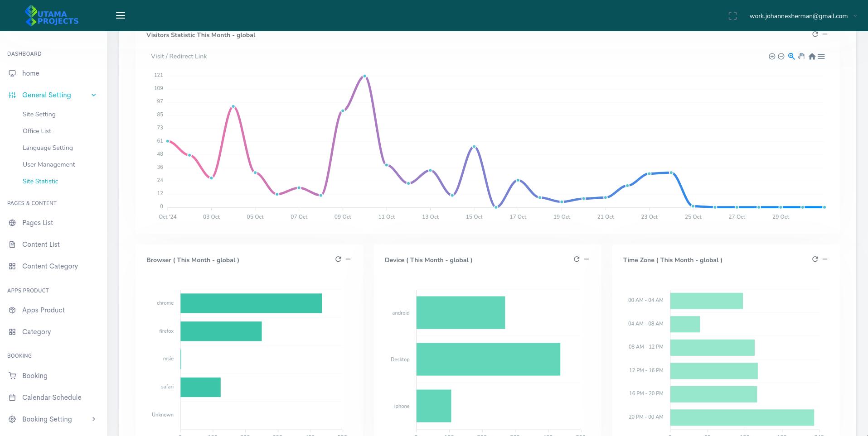Open the Pages List link
This screenshot has width=868, height=436.
click(38, 223)
